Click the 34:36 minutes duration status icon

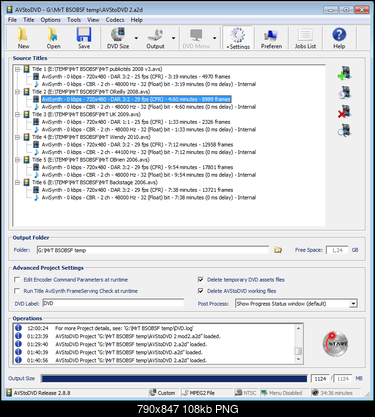click(x=315, y=392)
